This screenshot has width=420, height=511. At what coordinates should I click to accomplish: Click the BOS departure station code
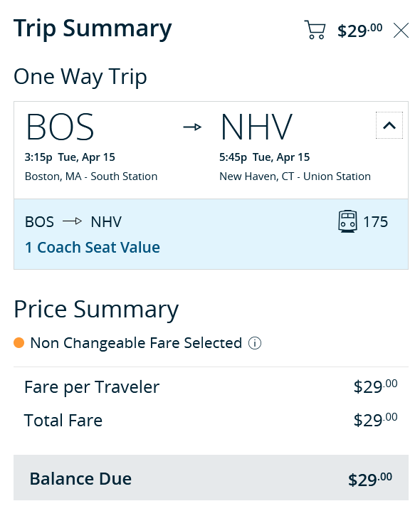(x=60, y=127)
